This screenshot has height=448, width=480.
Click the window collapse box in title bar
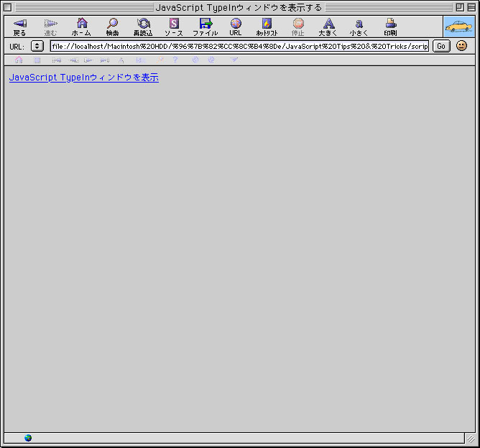point(471,7)
